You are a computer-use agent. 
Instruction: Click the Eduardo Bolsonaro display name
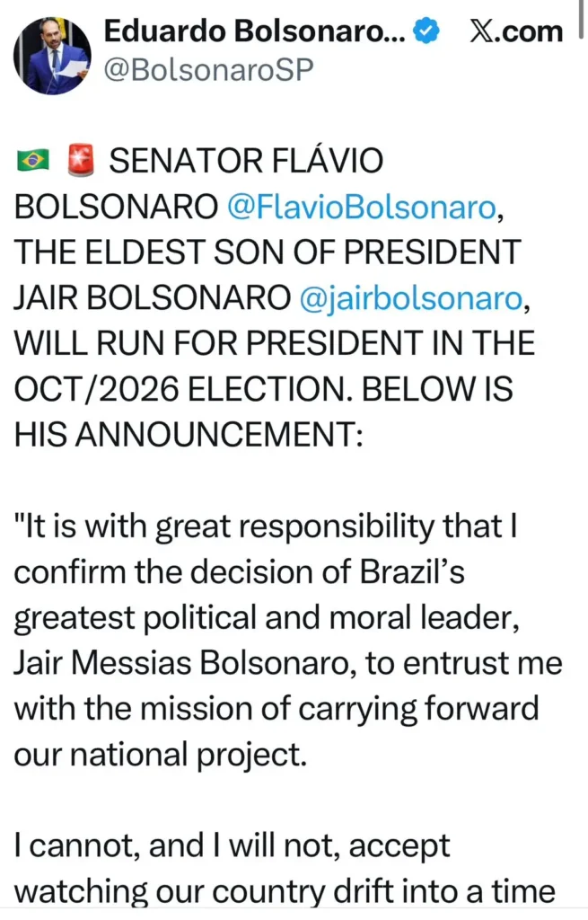[247, 30]
